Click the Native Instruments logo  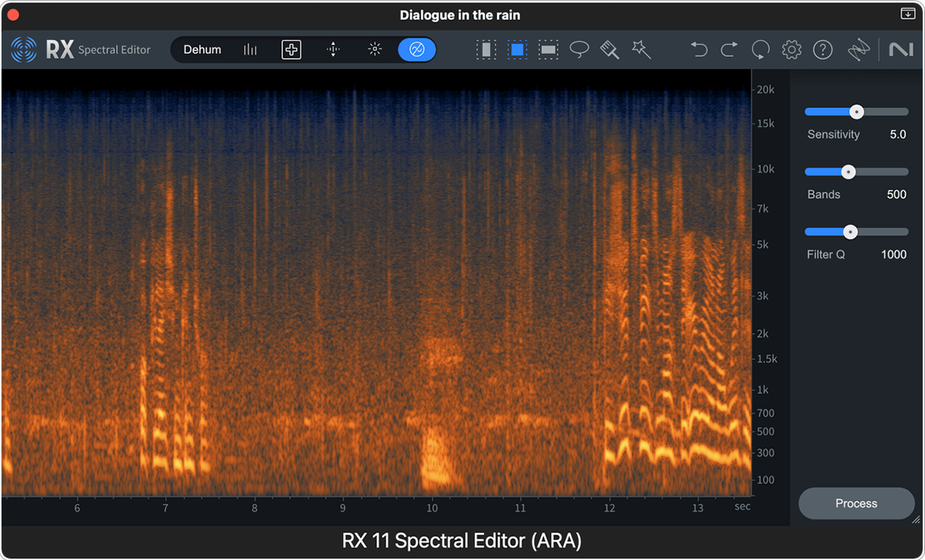point(900,50)
